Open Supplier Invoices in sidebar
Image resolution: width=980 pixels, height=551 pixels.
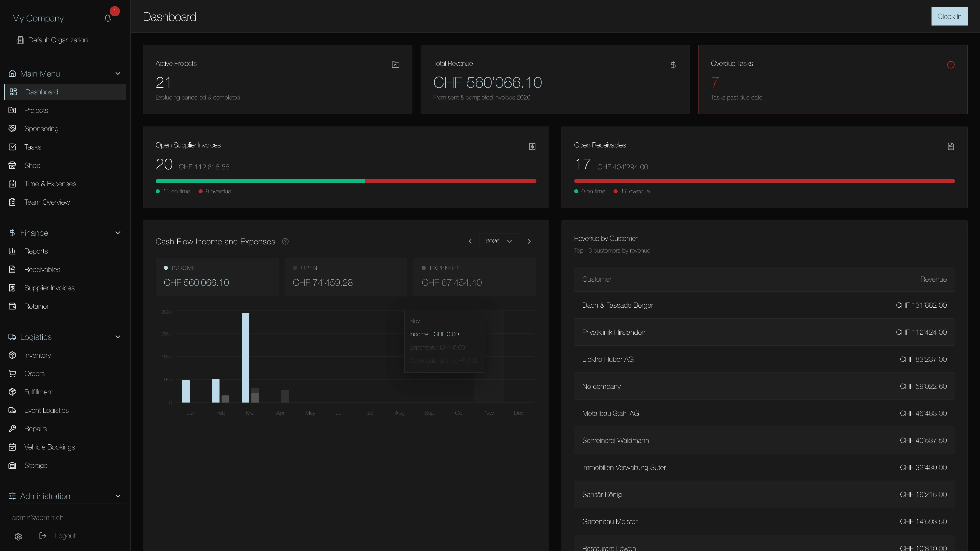[x=49, y=288]
